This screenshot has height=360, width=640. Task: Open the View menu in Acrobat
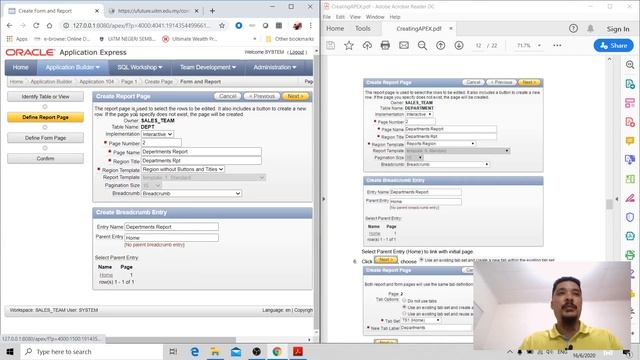(x=355, y=17)
